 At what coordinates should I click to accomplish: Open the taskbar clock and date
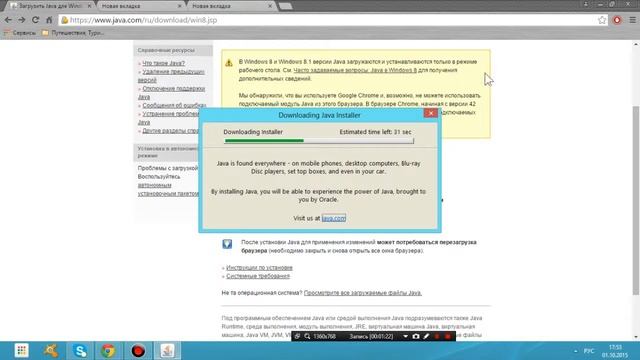click(x=615, y=351)
